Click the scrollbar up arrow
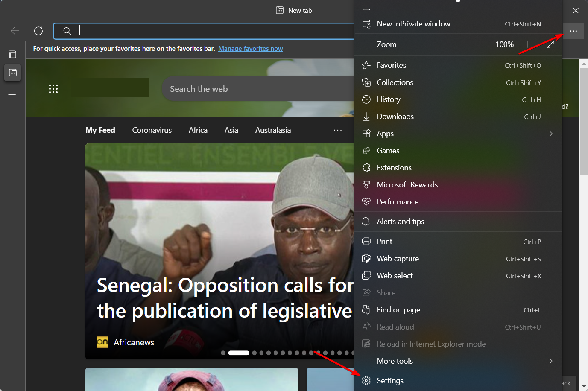The width and height of the screenshot is (588, 391). (x=584, y=64)
